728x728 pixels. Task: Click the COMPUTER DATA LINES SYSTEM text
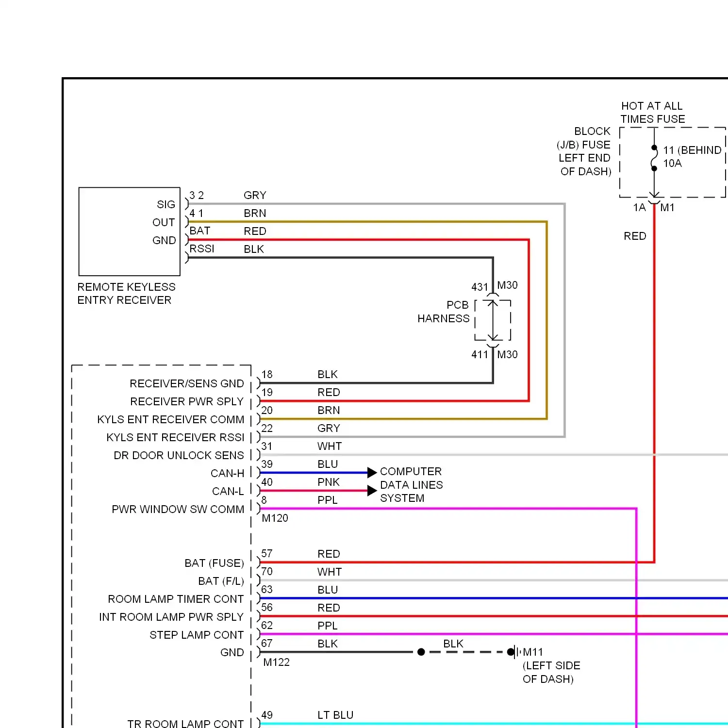click(x=411, y=485)
